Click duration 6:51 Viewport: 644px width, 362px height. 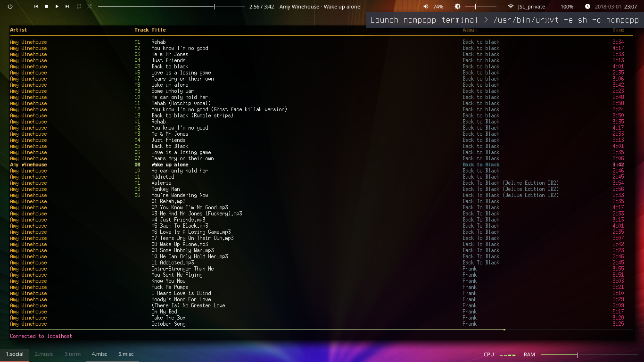pyautogui.click(x=618, y=275)
